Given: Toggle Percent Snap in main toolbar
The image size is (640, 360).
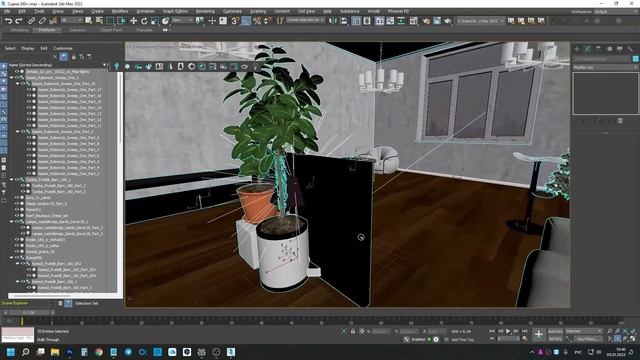Looking at the screenshot, I should [x=257, y=20].
